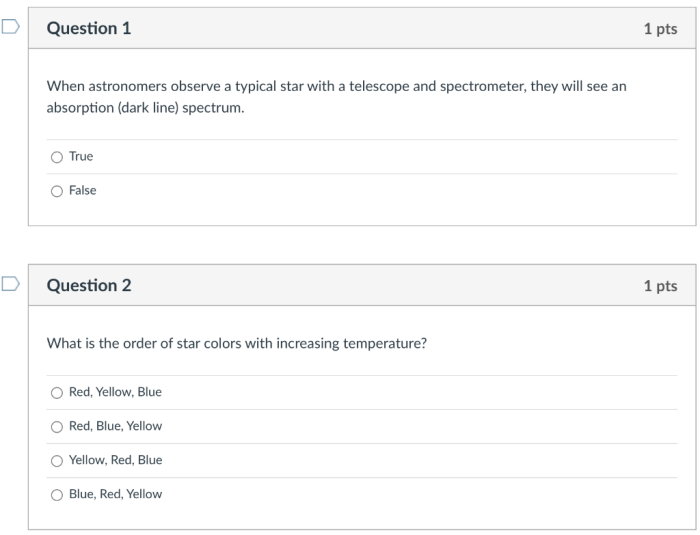Flag Question 1 for review
This screenshot has width=700, height=535.
[9, 28]
